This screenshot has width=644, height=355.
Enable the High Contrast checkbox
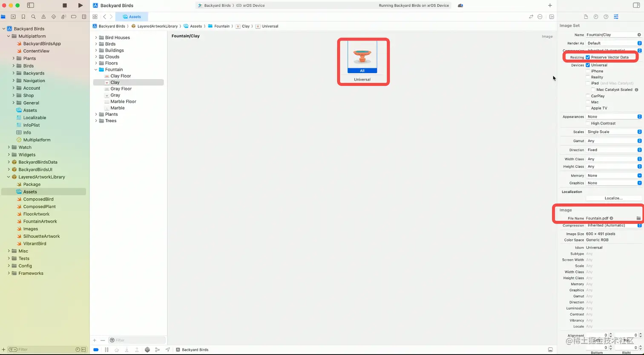(x=588, y=123)
